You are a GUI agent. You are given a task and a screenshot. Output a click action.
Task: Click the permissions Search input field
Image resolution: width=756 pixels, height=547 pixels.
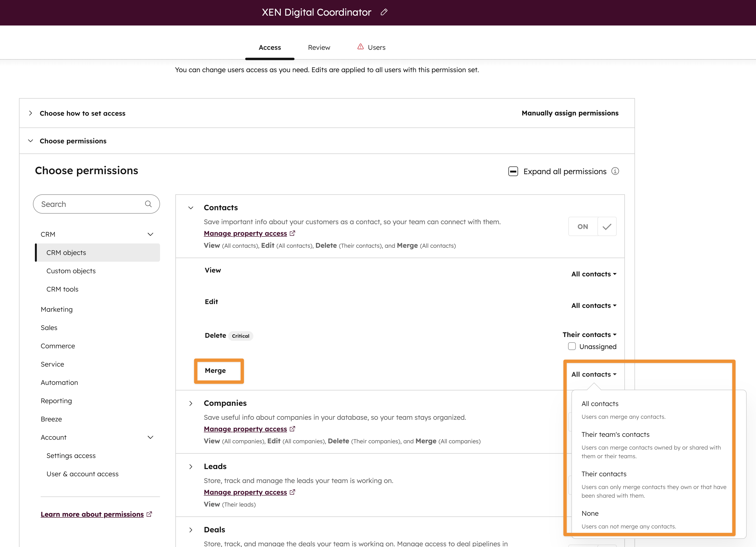click(x=90, y=204)
